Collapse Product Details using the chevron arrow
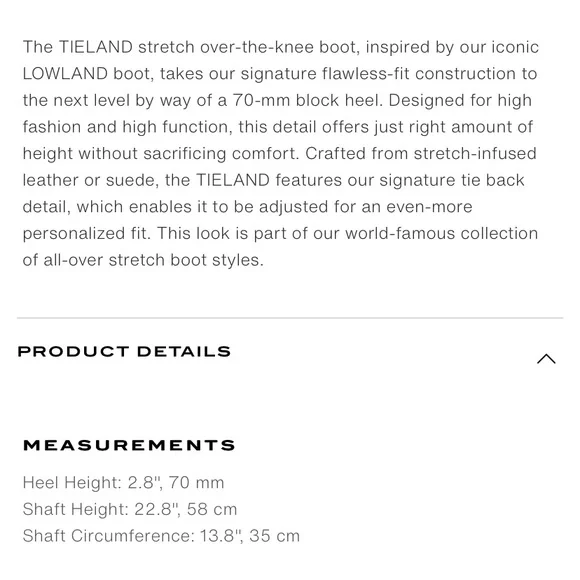The height and width of the screenshot is (580, 580). click(x=546, y=359)
